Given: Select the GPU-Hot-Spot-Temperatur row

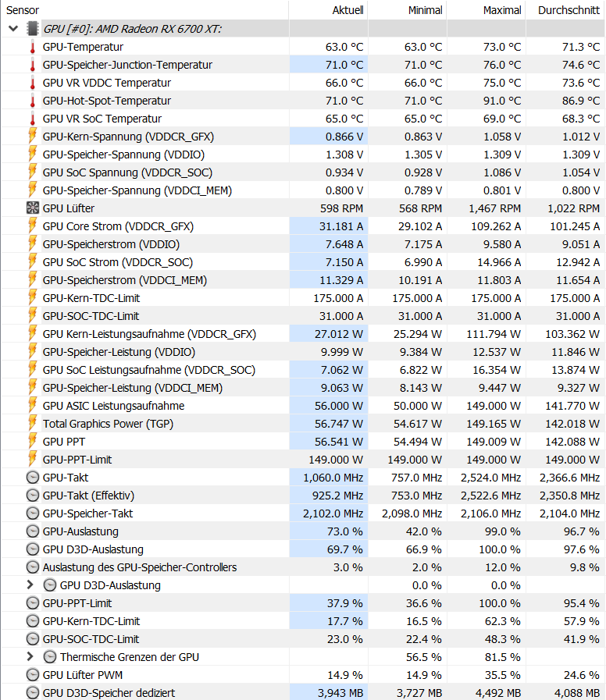Looking at the screenshot, I should pyautogui.click(x=302, y=101).
